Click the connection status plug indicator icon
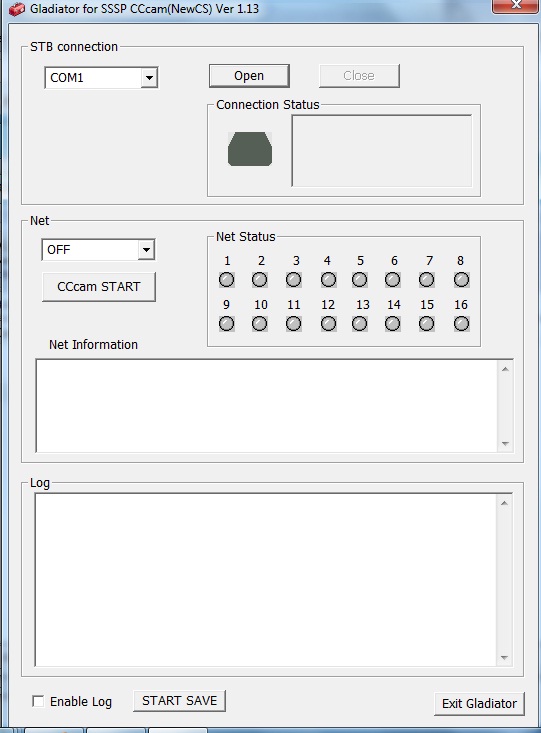 250,149
